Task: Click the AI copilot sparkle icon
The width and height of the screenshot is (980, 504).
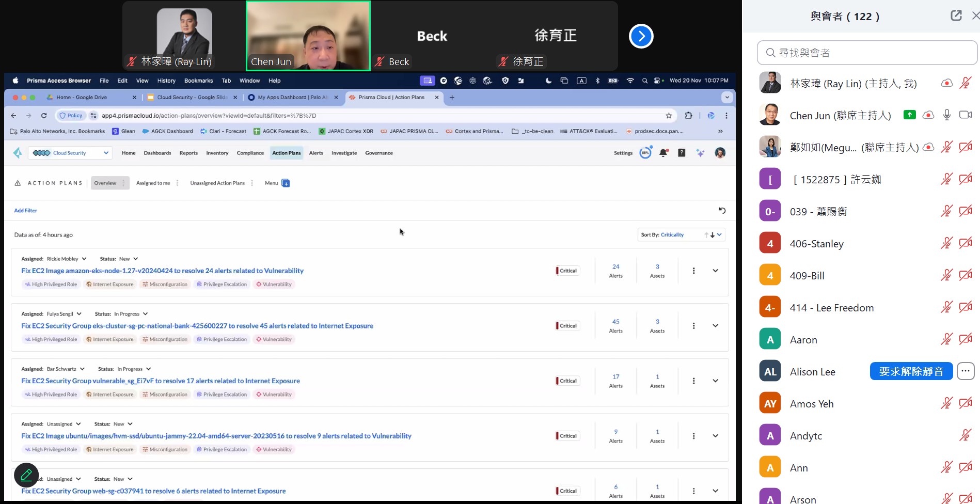Action: (700, 153)
